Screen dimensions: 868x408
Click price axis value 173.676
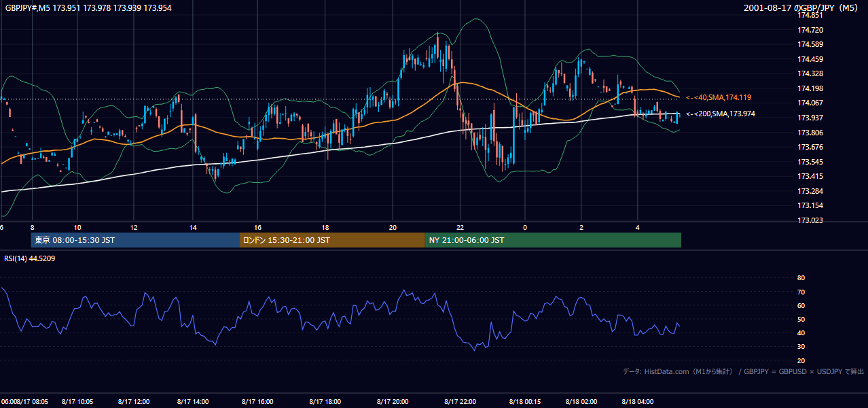[810, 147]
